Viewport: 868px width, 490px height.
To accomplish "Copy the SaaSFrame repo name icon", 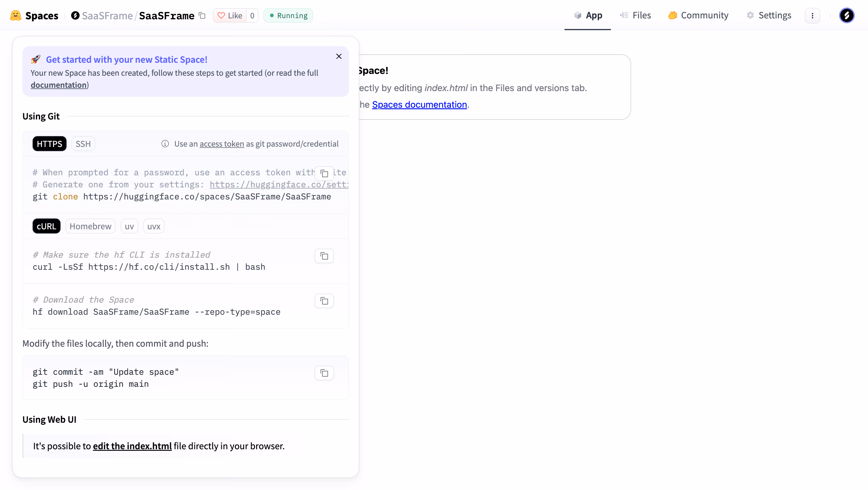I will [202, 15].
